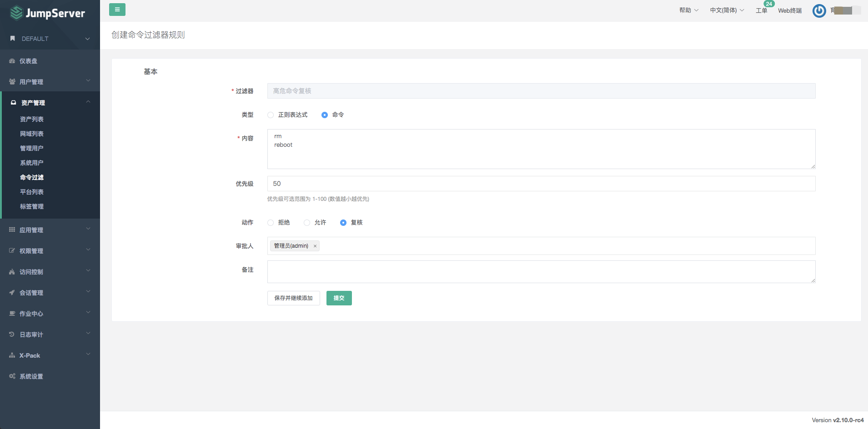The height and width of the screenshot is (429, 868).
Task: Expand the 用户管理 menu chevron
Action: point(88,81)
